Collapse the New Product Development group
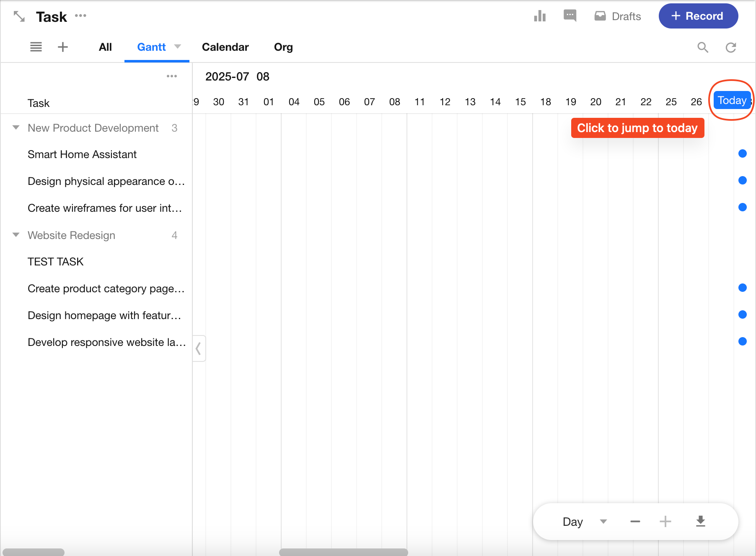 tap(16, 127)
